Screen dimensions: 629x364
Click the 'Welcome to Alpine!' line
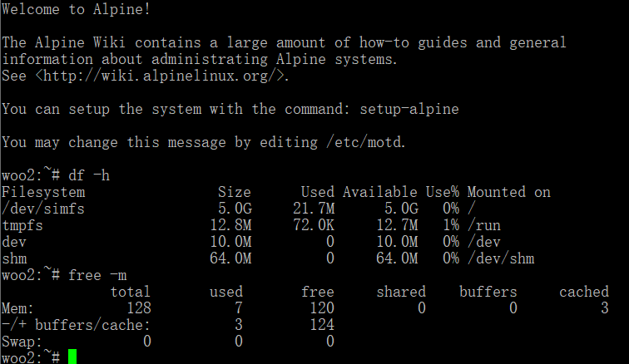[77, 9]
